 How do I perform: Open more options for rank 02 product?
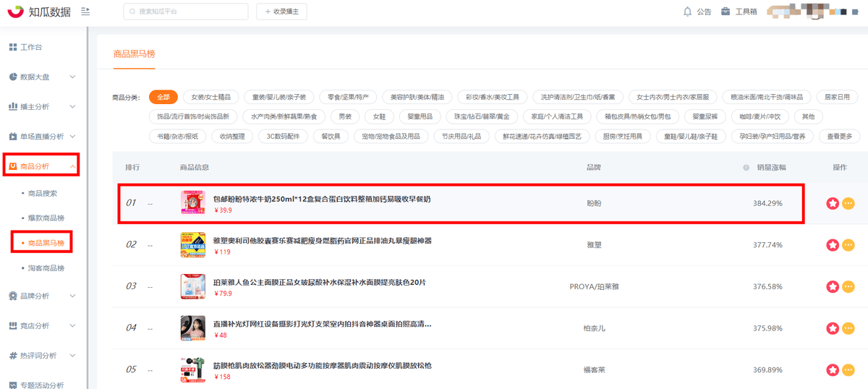[848, 245]
